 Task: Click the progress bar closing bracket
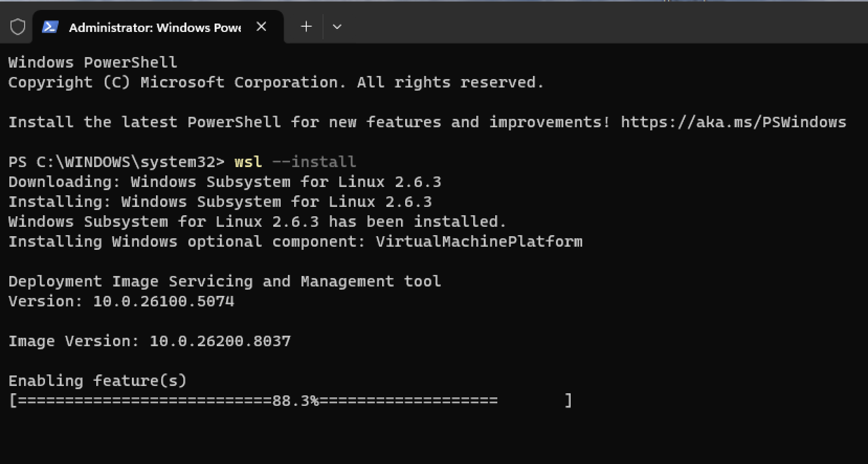tap(568, 401)
